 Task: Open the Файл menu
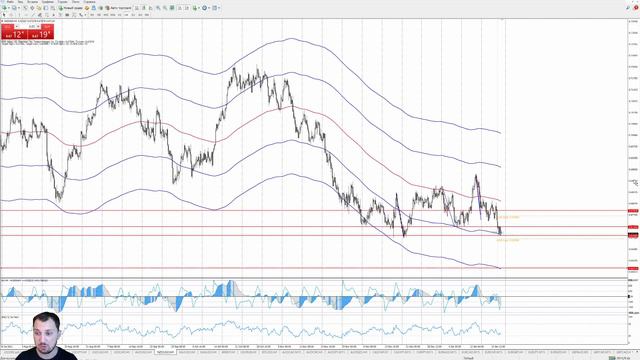tap(10, 2)
